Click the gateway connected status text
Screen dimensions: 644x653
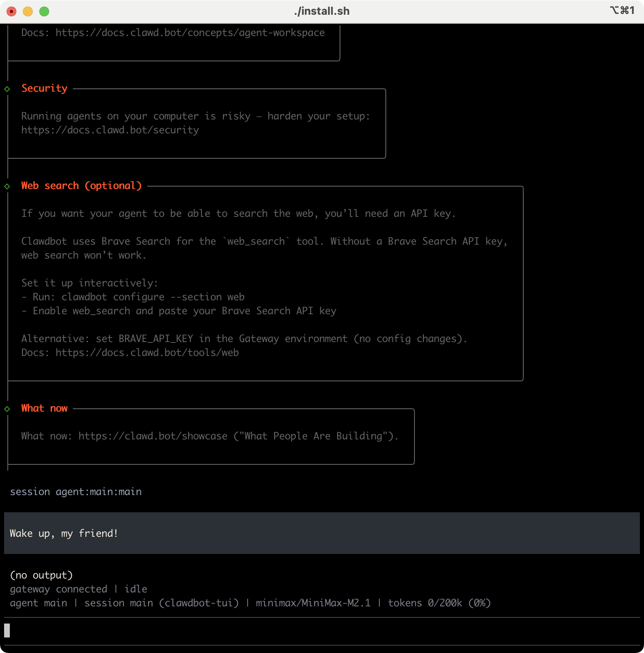coord(59,589)
